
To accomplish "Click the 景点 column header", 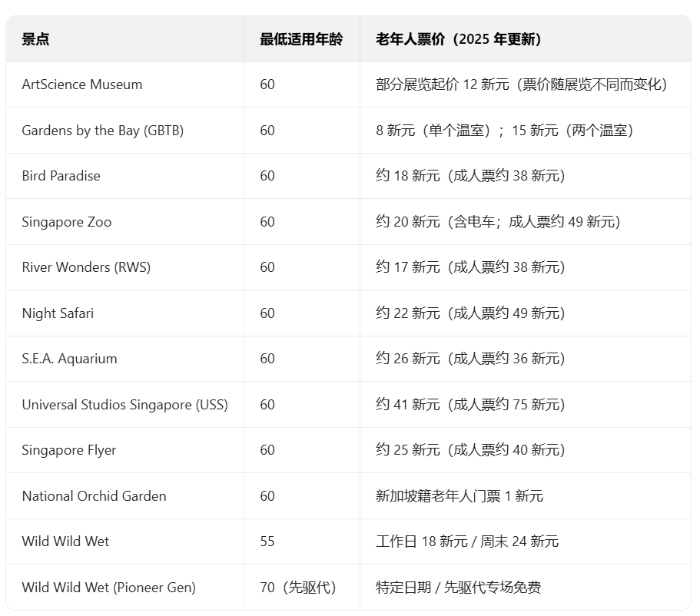I will 35,39.
